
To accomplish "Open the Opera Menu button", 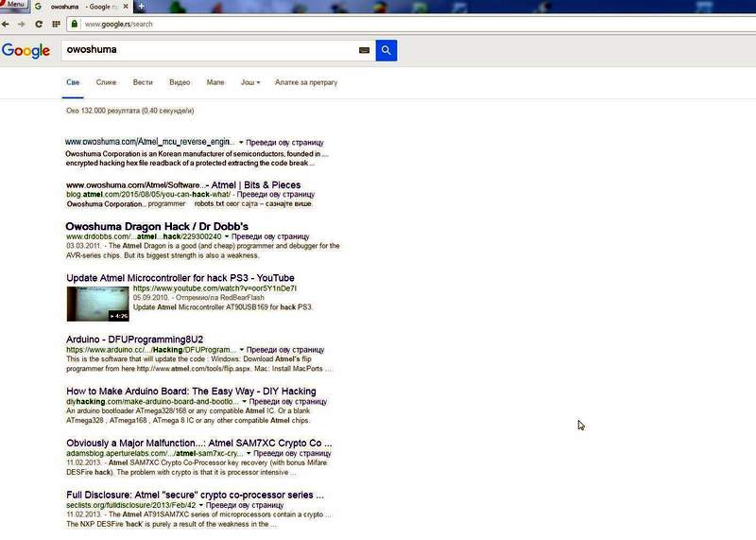I will (13, 5).
